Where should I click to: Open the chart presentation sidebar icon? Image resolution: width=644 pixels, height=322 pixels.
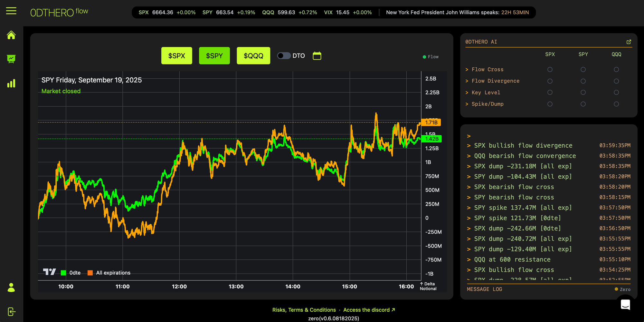click(x=11, y=59)
